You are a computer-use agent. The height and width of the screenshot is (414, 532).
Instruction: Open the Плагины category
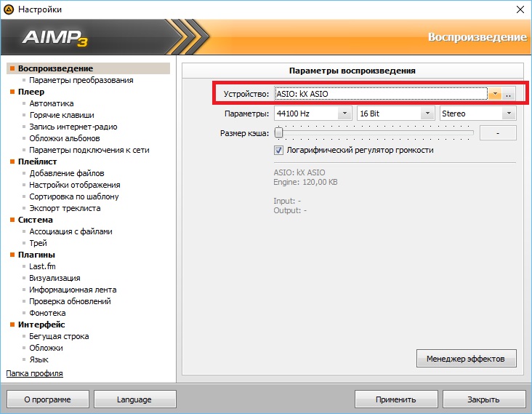click(36, 255)
